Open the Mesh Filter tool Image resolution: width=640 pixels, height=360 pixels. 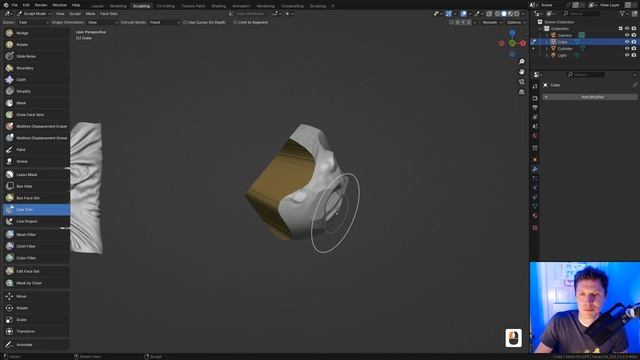coord(36,234)
